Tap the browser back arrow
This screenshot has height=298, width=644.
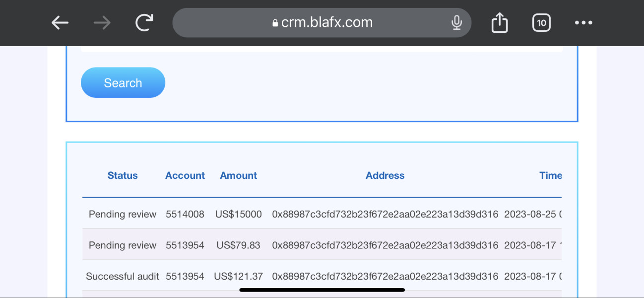click(60, 23)
